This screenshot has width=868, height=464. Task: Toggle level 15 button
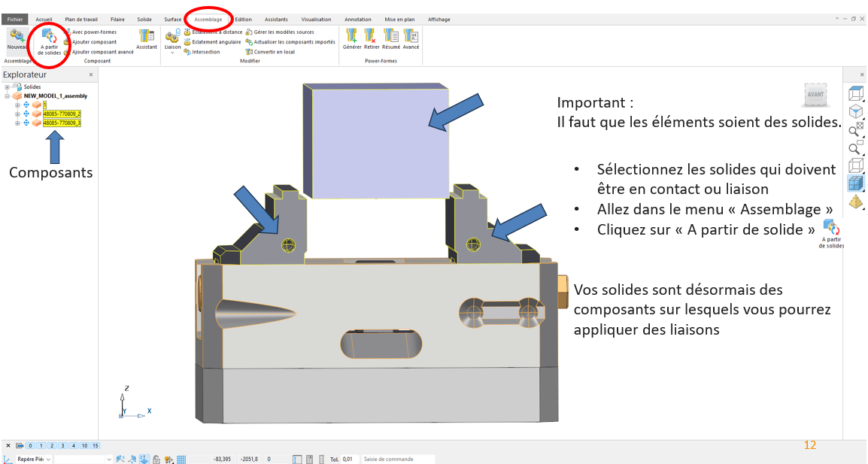point(96,445)
